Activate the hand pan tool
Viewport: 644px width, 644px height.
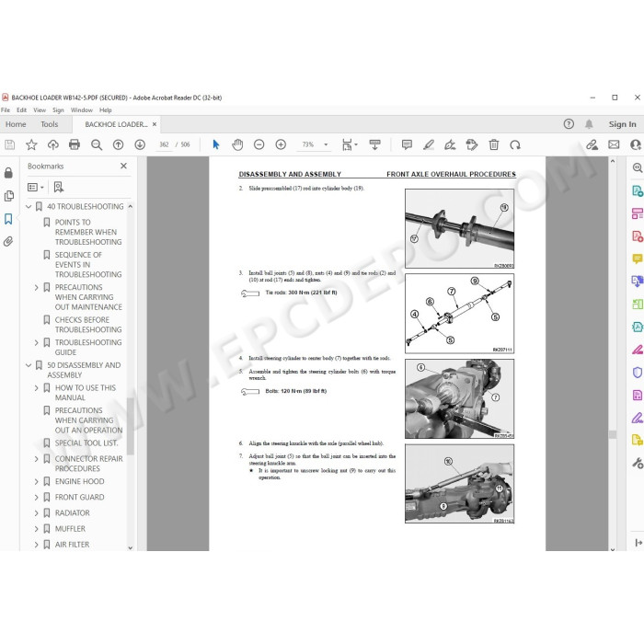(x=237, y=144)
